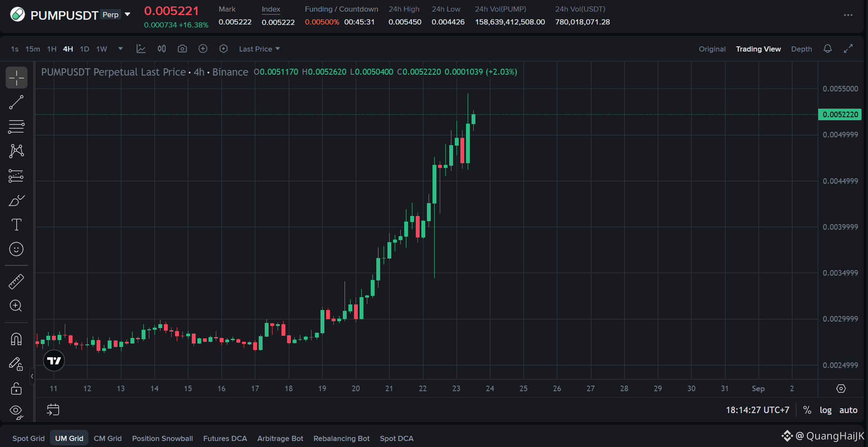Image resolution: width=868 pixels, height=447 pixels.
Task: Select the 1W interval
Action: tap(102, 49)
